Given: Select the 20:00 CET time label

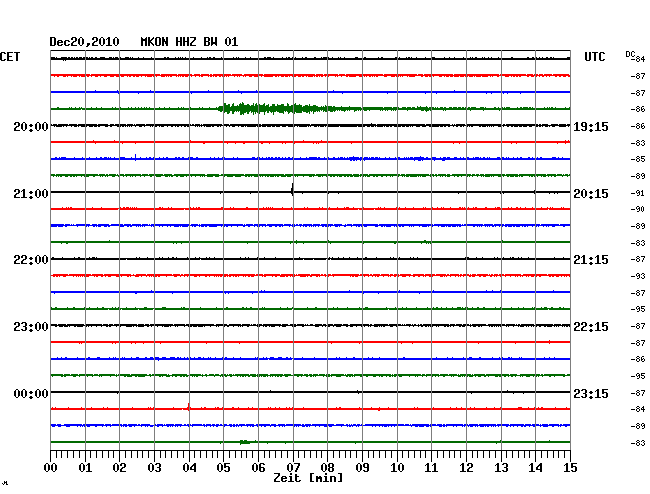Looking at the screenshot, I should coord(31,126).
